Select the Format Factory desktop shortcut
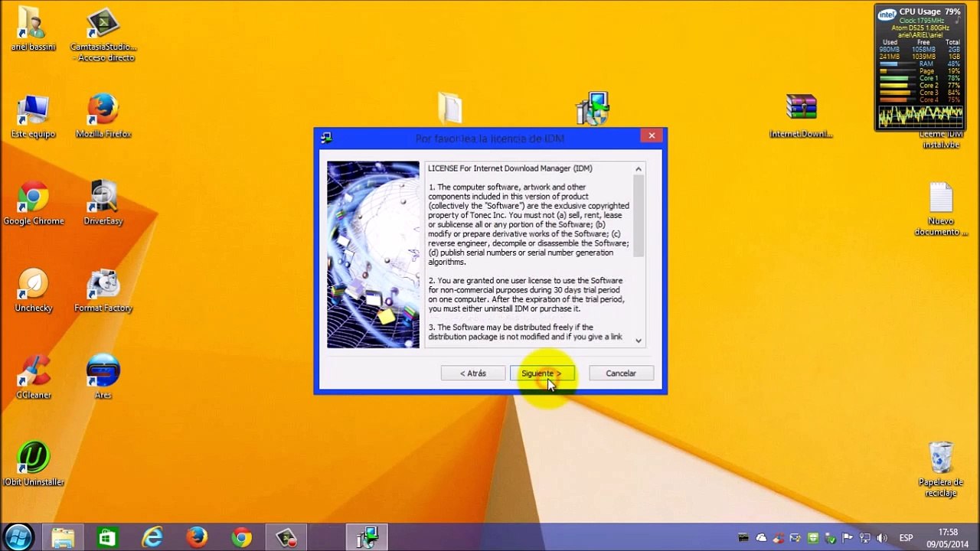This screenshot has width=980, height=551. pos(103,291)
